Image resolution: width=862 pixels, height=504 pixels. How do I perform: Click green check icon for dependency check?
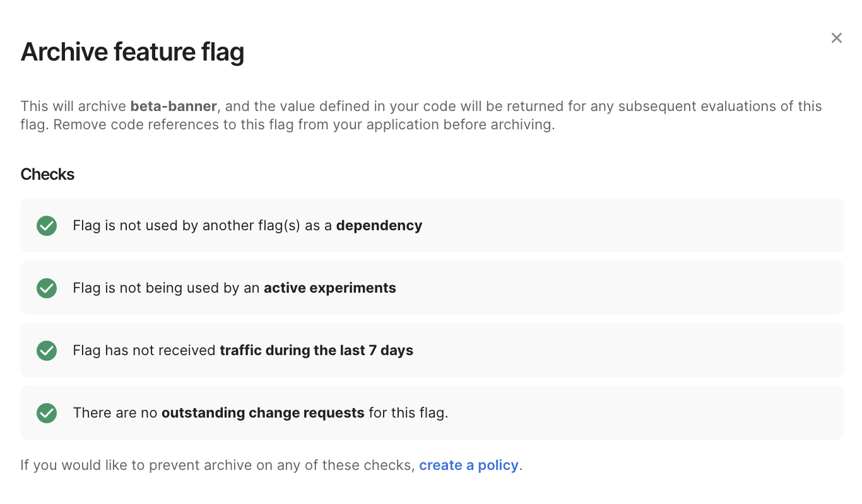point(47,226)
